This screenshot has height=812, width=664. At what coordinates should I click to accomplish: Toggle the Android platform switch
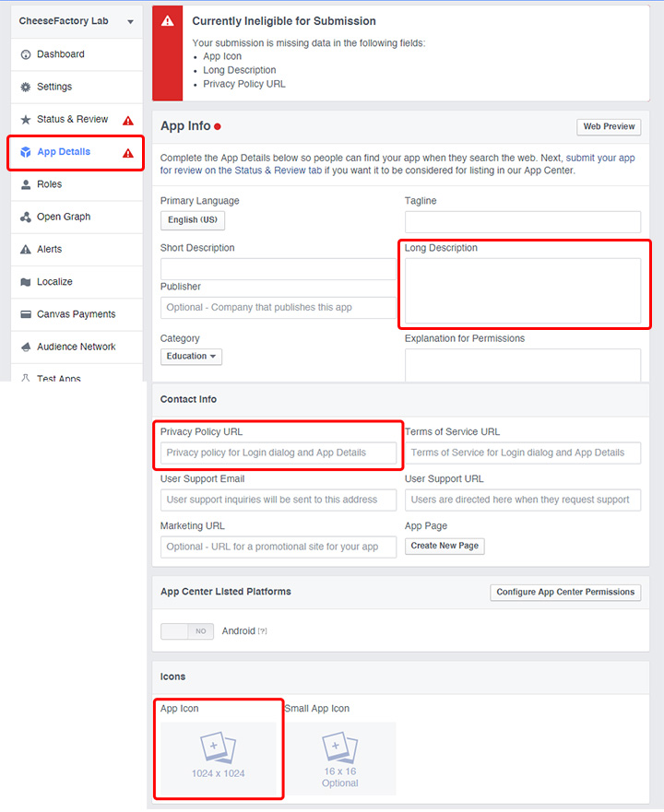point(187,631)
